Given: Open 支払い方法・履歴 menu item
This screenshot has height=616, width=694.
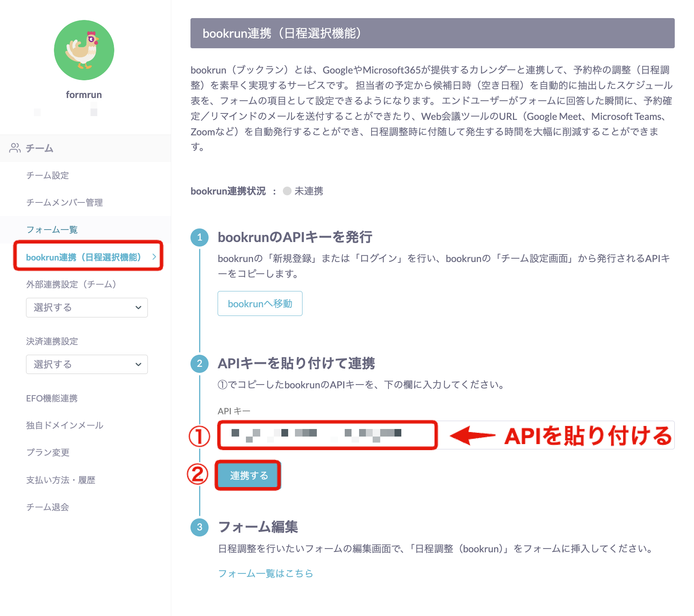Looking at the screenshot, I should click(x=60, y=480).
